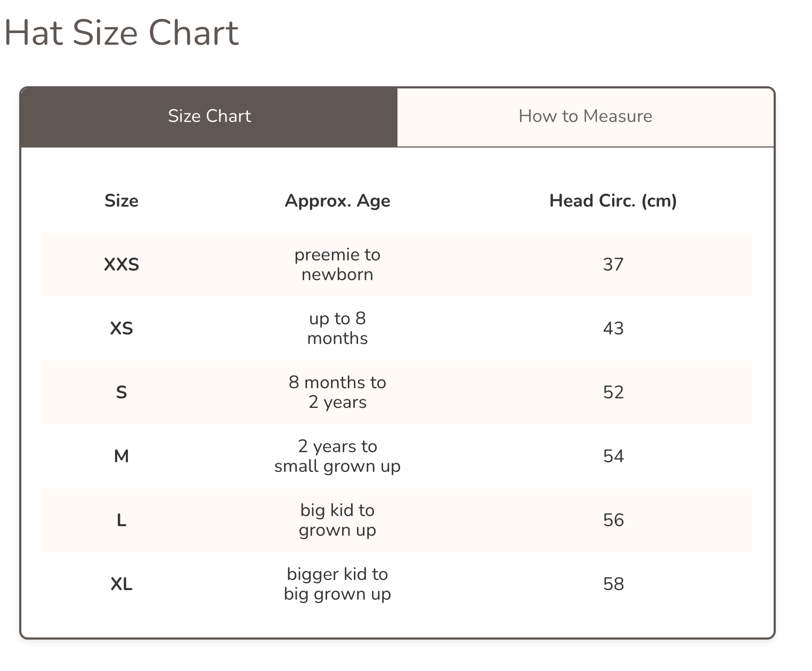Click 'bigger kid to big grown up' cell

(x=337, y=584)
